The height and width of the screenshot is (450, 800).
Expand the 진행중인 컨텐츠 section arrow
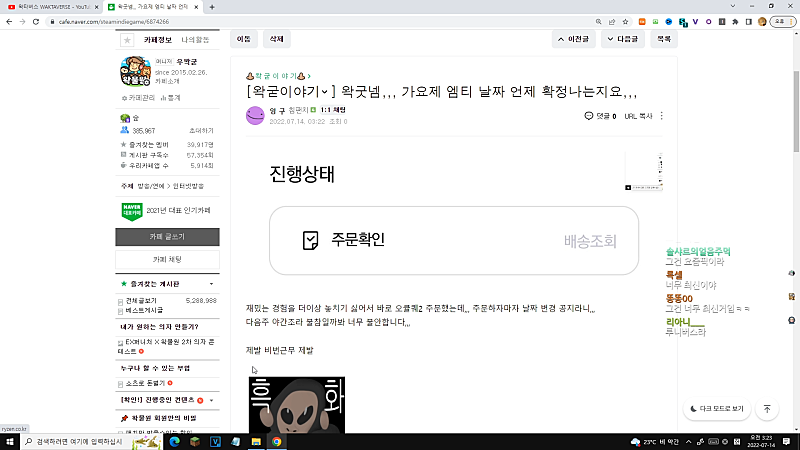click(x=211, y=401)
